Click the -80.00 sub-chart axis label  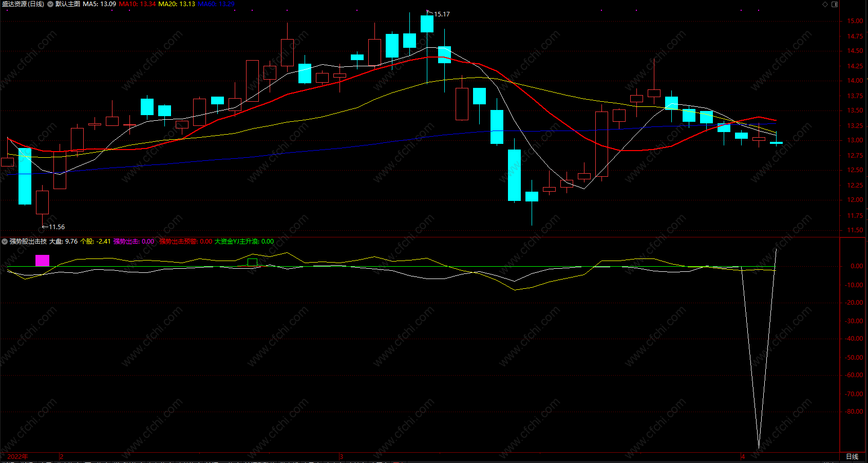855,412
